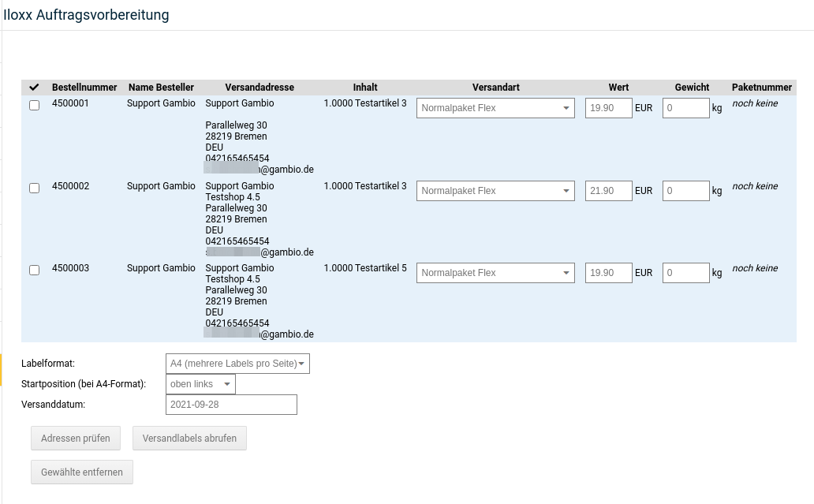This screenshot has height=504, width=814.
Task: Open Versandart dropdown for order 4500002
Action: 495,191
